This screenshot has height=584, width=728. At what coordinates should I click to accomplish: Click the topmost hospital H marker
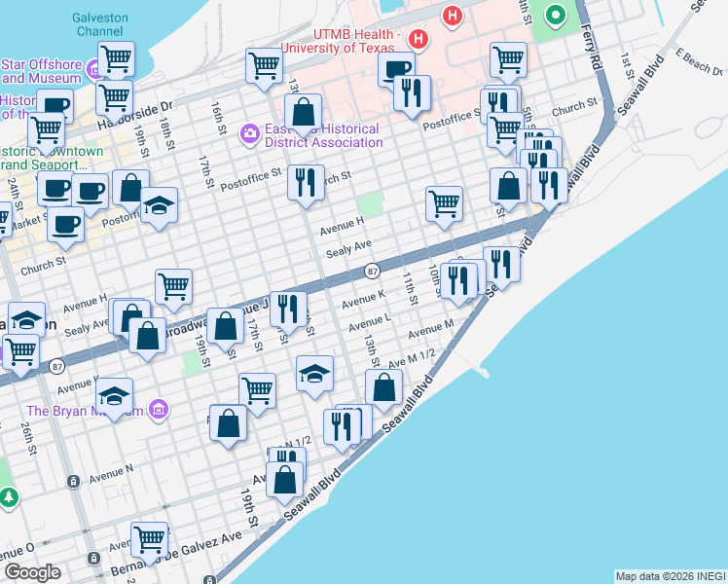453,17
